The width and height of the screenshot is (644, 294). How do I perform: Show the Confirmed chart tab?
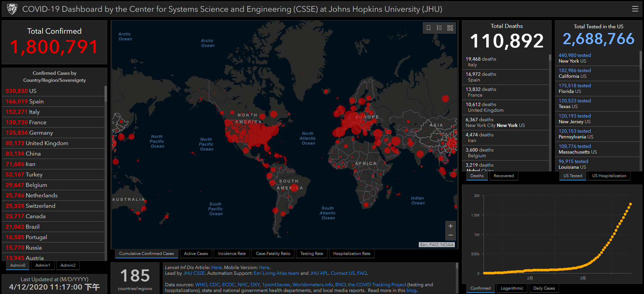[x=481, y=288]
